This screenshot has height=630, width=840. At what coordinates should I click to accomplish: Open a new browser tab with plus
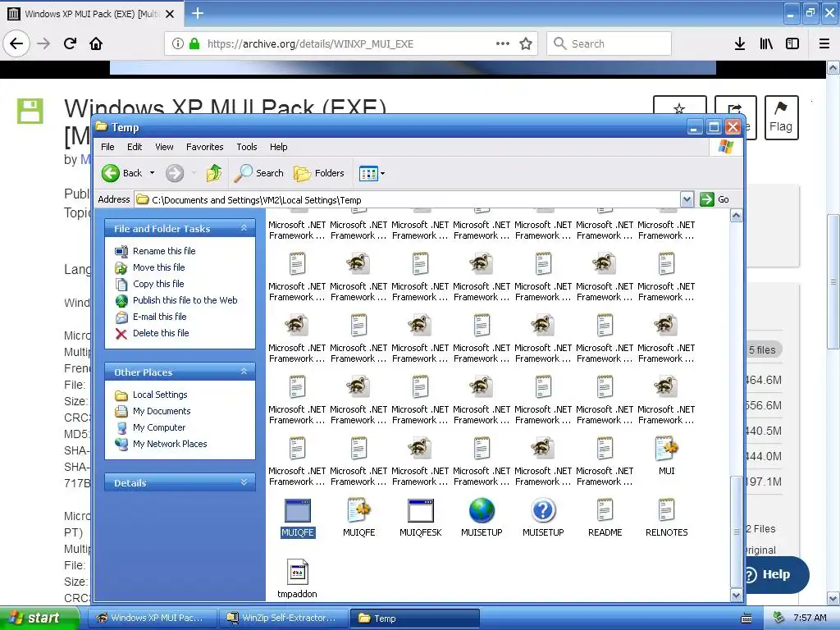click(x=198, y=13)
